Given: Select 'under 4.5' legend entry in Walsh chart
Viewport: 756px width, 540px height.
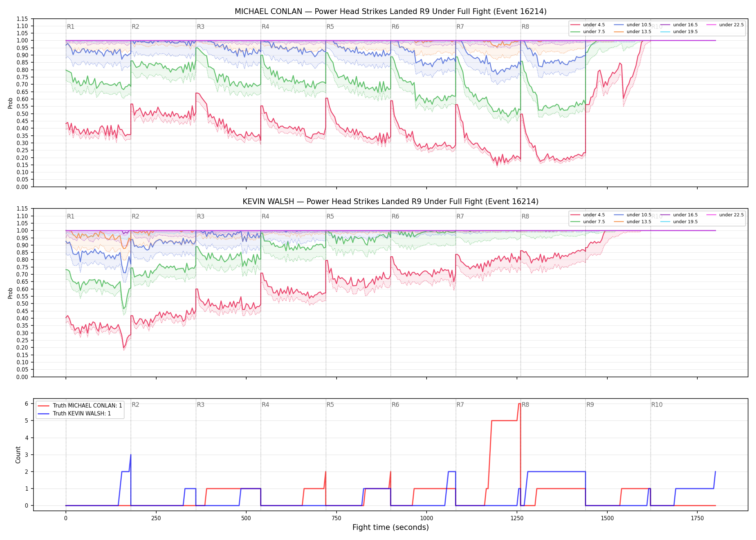Looking at the screenshot, I should click(588, 215).
